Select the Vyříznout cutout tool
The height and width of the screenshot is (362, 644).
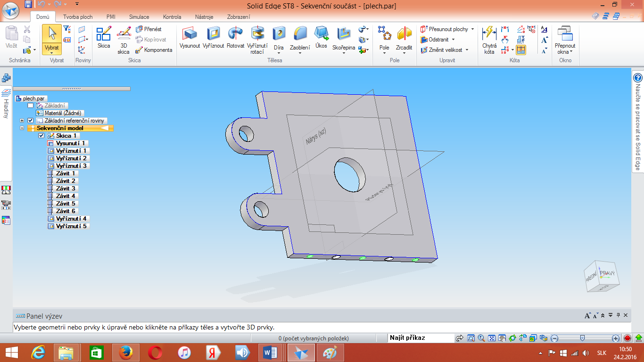(x=213, y=37)
